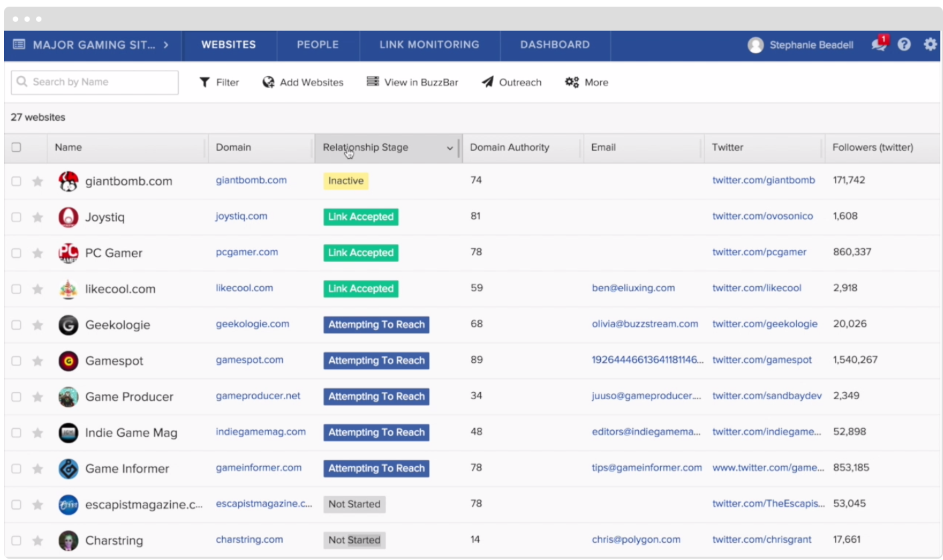The width and height of the screenshot is (943, 560).
Task: Click the Charstring site avatar
Action: (68, 541)
